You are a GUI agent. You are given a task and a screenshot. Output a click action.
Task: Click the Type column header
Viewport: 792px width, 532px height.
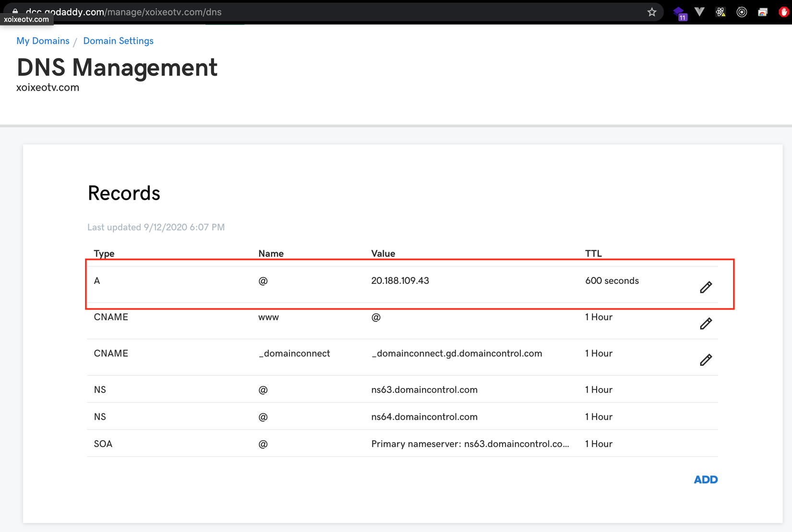coord(104,254)
